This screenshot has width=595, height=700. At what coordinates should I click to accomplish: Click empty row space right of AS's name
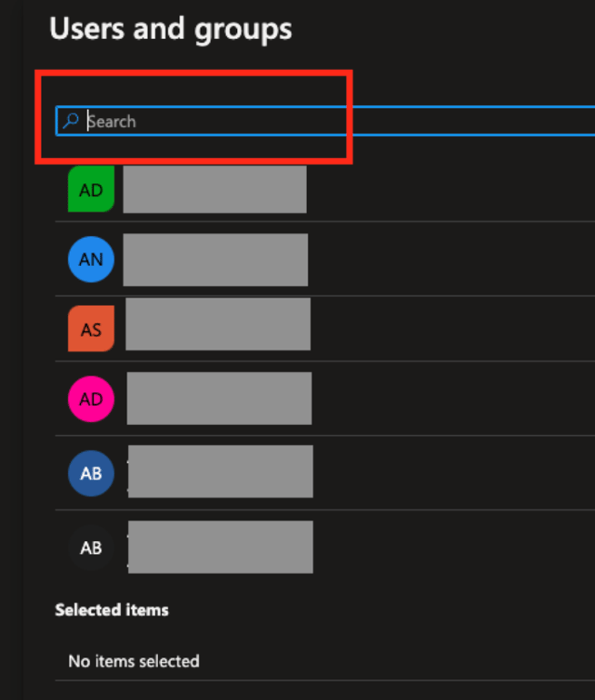[454, 329]
